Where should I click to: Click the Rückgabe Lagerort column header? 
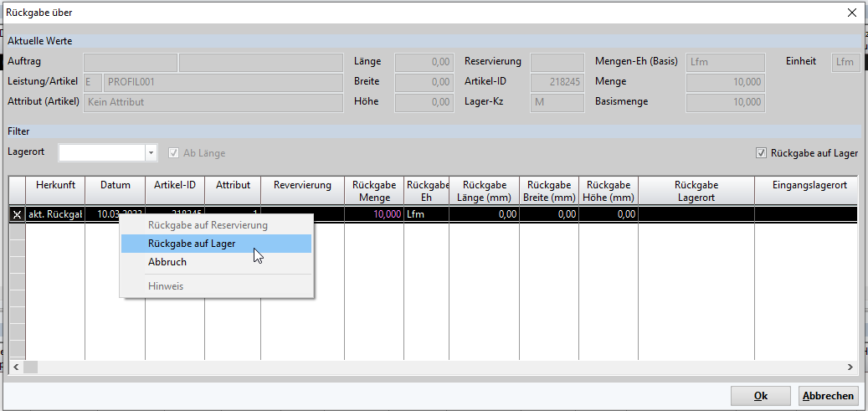click(696, 191)
